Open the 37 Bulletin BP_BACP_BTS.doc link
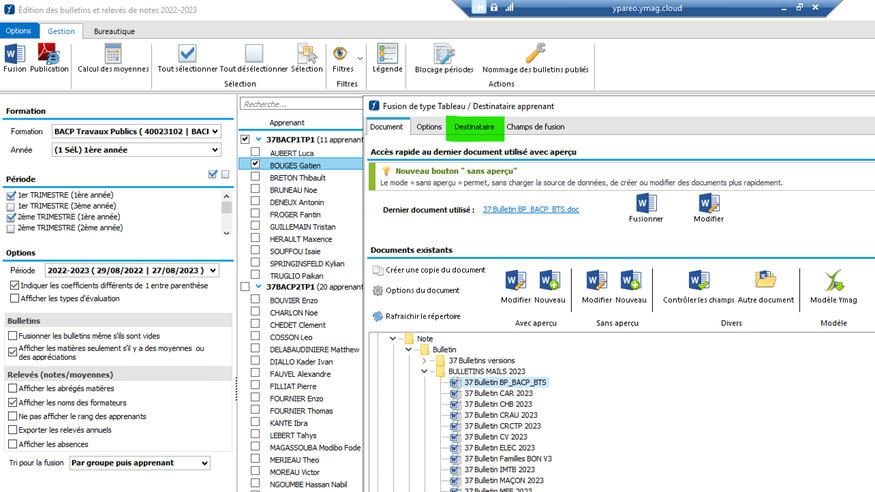The image size is (875, 492). coord(530,209)
